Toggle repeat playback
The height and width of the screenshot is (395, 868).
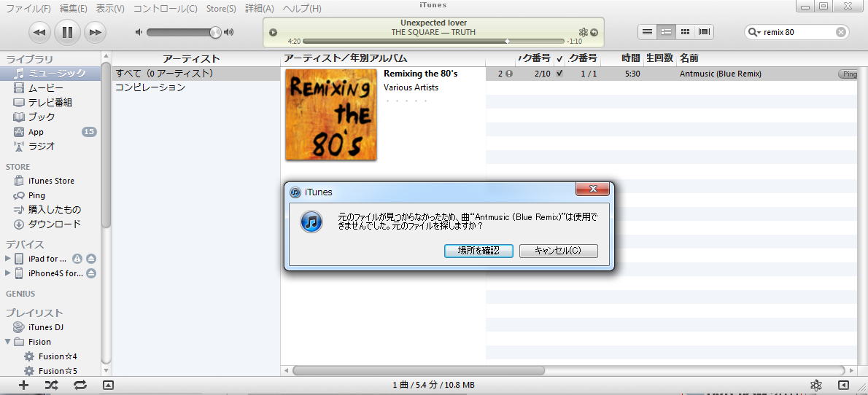(x=80, y=386)
